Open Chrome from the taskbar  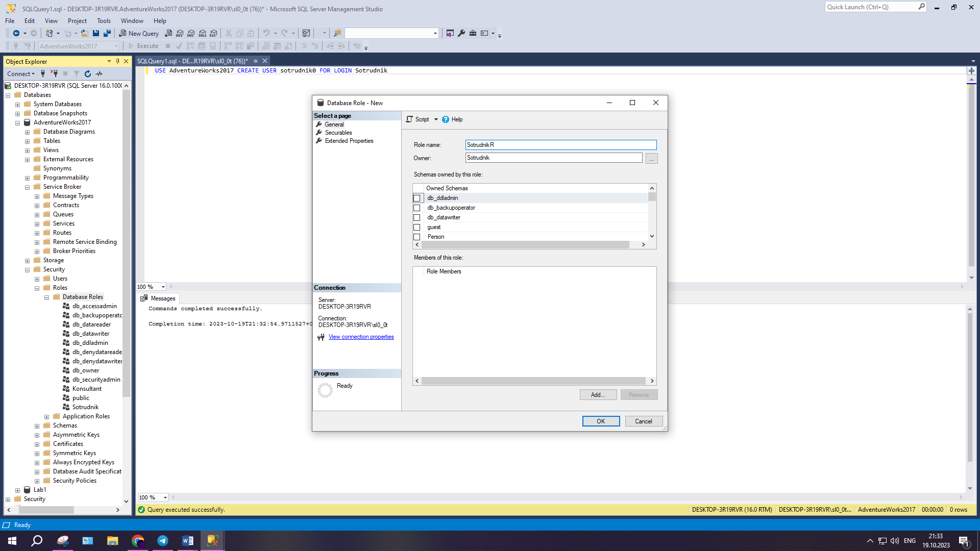(138, 541)
